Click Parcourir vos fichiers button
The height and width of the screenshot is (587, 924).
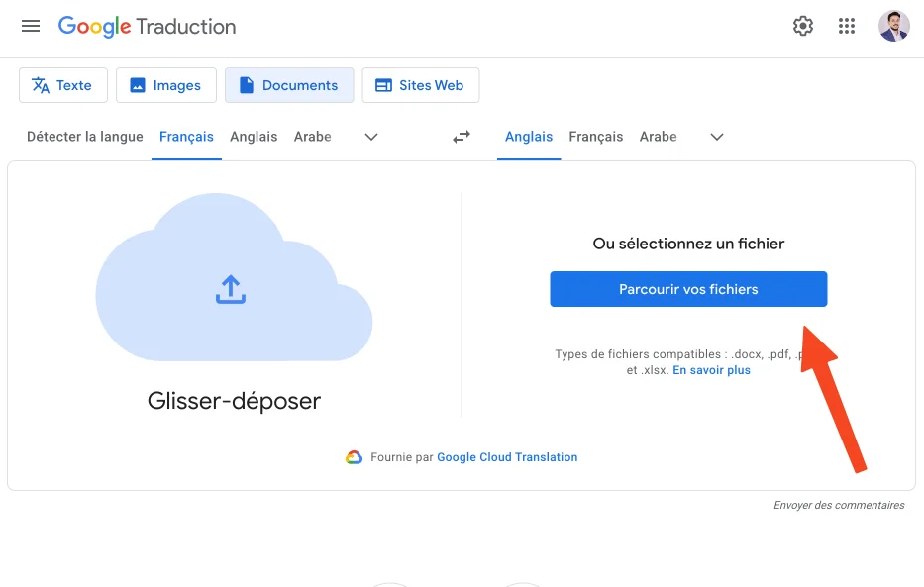688,289
